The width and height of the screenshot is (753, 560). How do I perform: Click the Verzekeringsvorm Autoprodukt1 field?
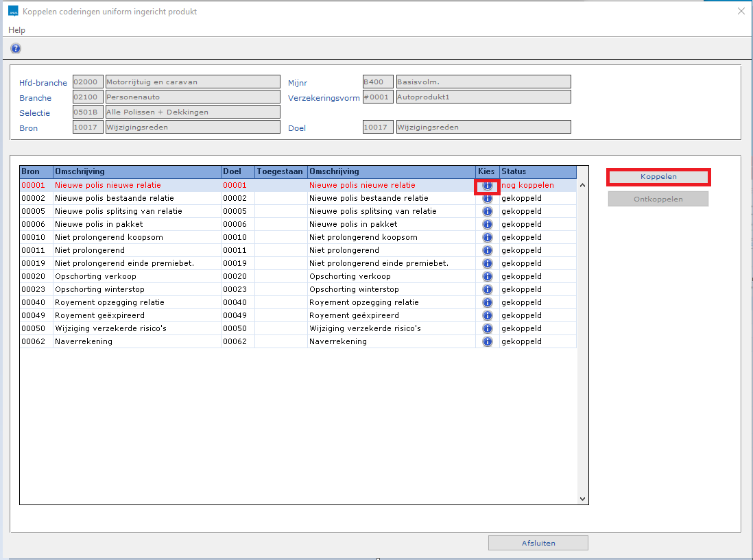click(483, 97)
